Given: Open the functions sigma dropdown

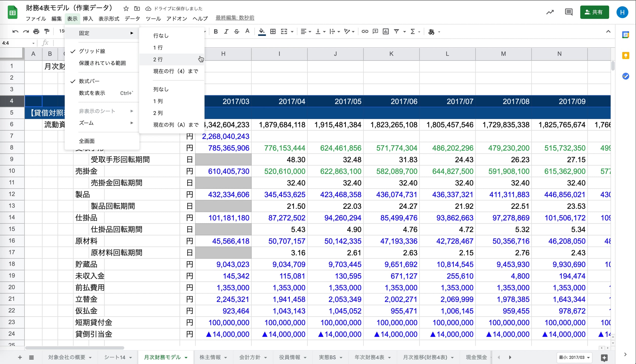Looking at the screenshot, I should (x=419, y=32).
